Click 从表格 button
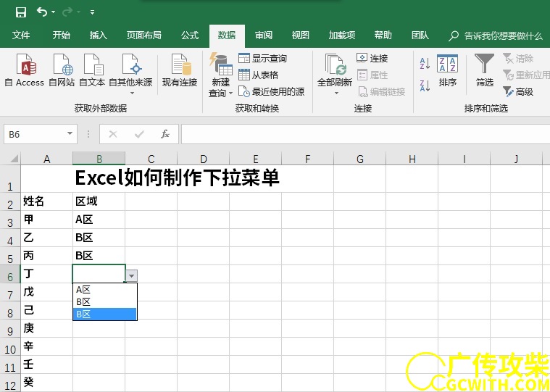 pyautogui.click(x=259, y=75)
